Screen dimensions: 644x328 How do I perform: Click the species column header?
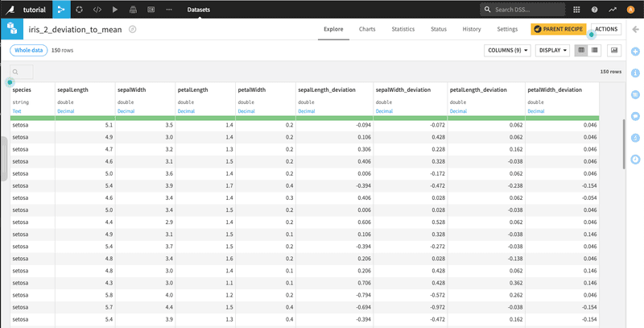pyautogui.click(x=22, y=89)
